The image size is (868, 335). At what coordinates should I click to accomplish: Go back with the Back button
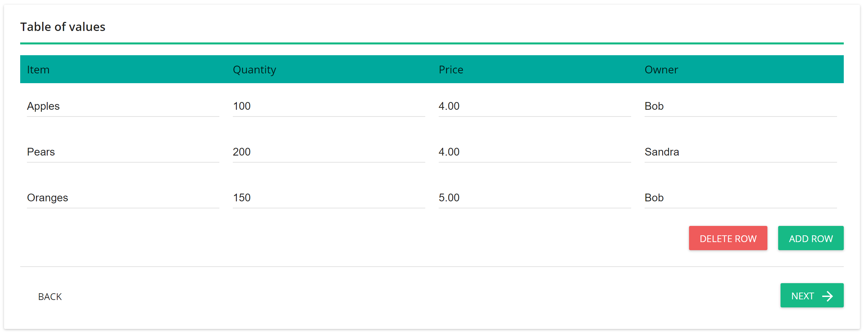50,297
